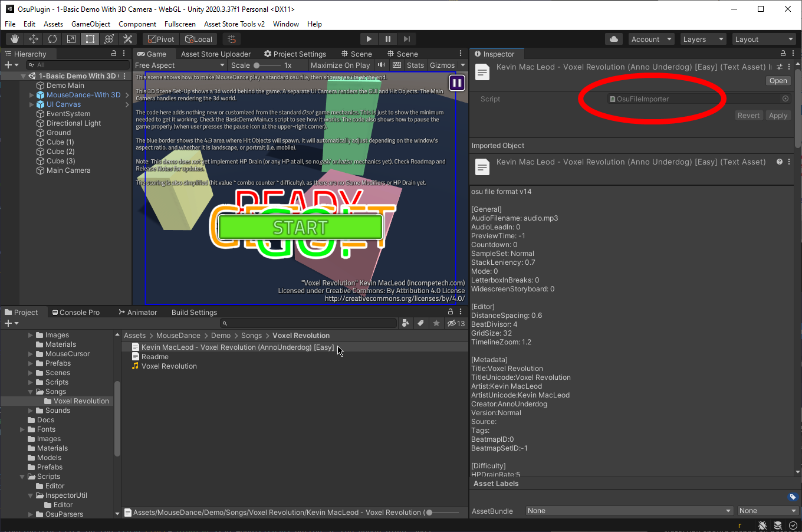802x532 pixels.
Task: Select the Move tool
Action: point(34,39)
